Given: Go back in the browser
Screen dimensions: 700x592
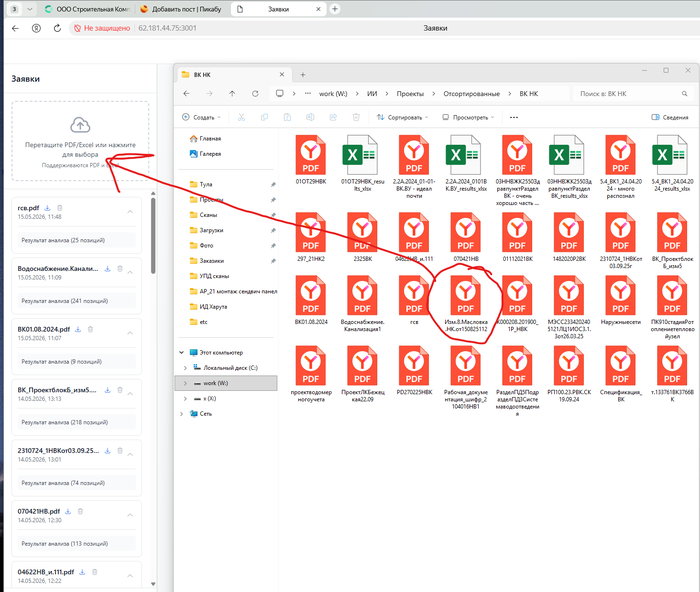Looking at the screenshot, I should click(16, 28).
